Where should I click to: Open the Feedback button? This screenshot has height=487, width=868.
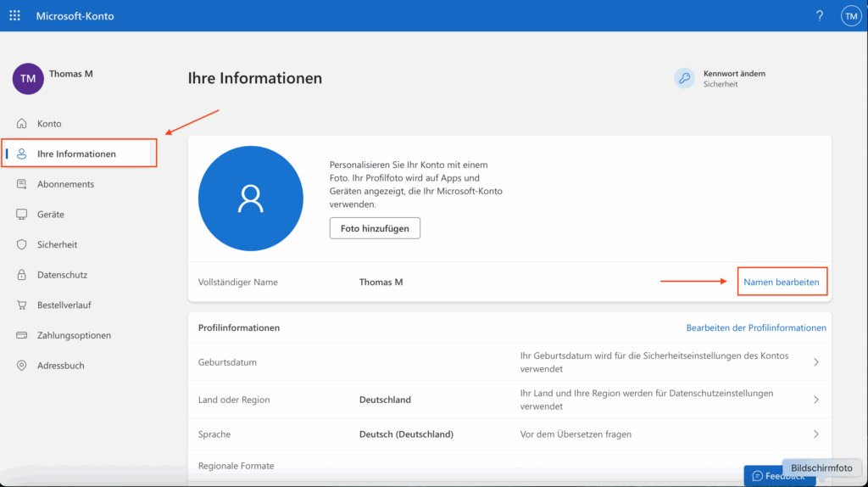click(780, 476)
